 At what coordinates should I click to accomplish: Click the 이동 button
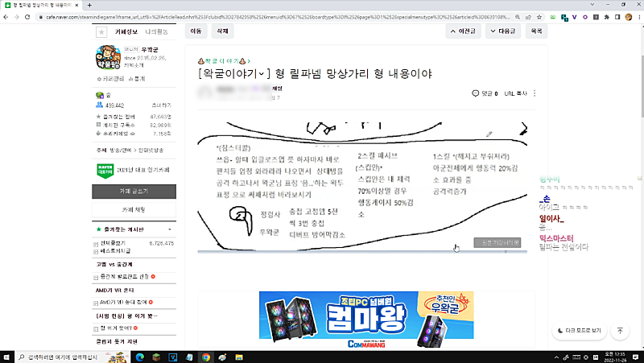(196, 31)
